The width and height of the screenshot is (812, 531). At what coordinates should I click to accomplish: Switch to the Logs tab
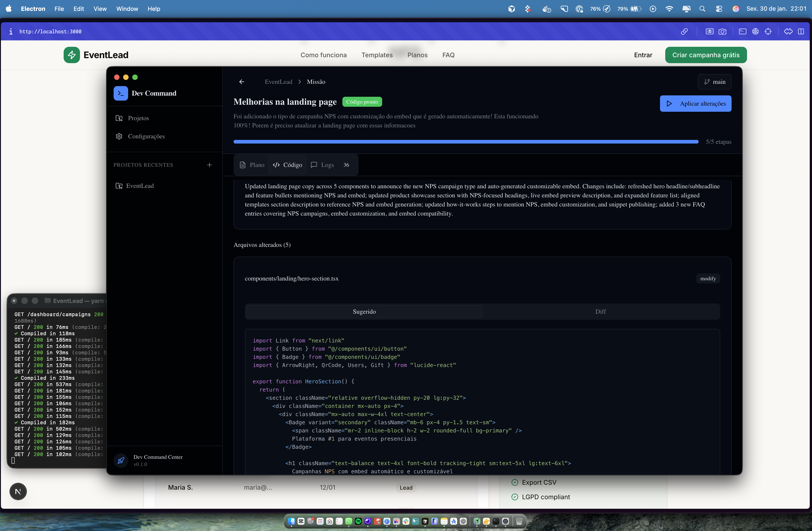322,165
